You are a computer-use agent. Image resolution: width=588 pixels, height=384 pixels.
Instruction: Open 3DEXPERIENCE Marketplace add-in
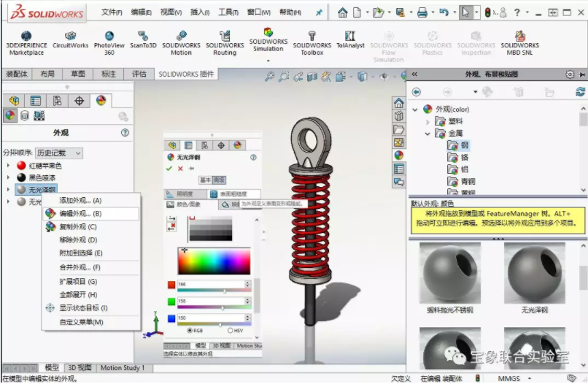pos(26,43)
